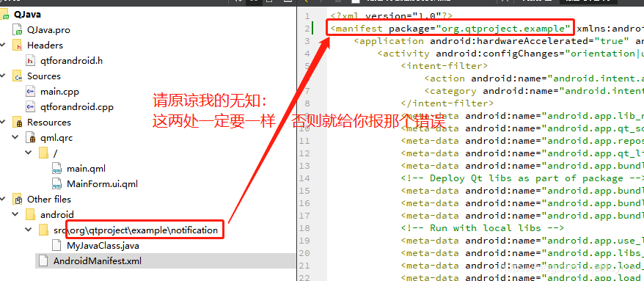644x281 pixels.
Task: Select the android folder label
Action: point(56,214)
